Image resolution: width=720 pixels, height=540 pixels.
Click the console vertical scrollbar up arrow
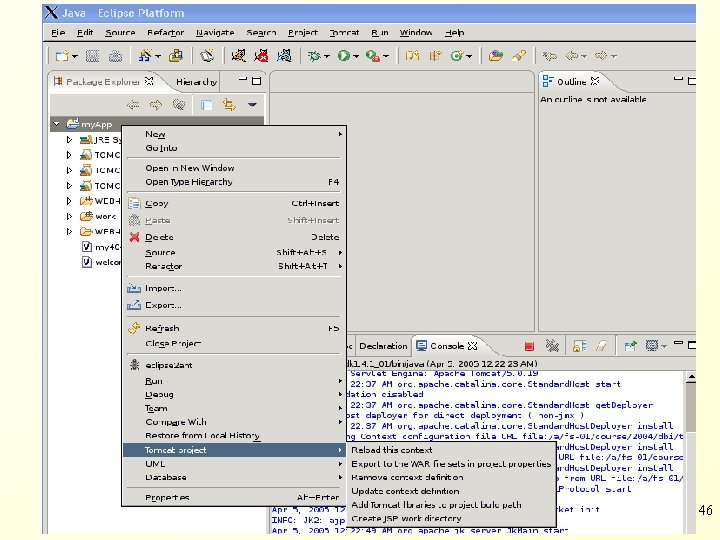(x=691, y=377)
